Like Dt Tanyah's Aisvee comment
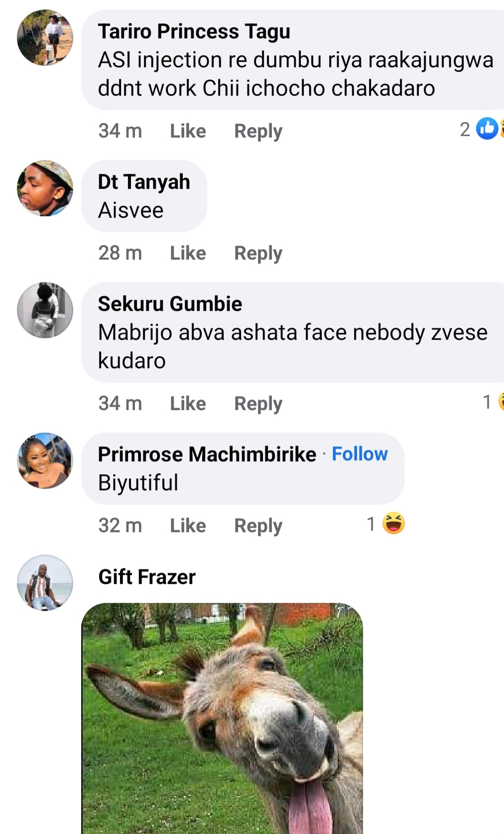The height and width of the screenshot is (834, 504). (x=188, y=253)
